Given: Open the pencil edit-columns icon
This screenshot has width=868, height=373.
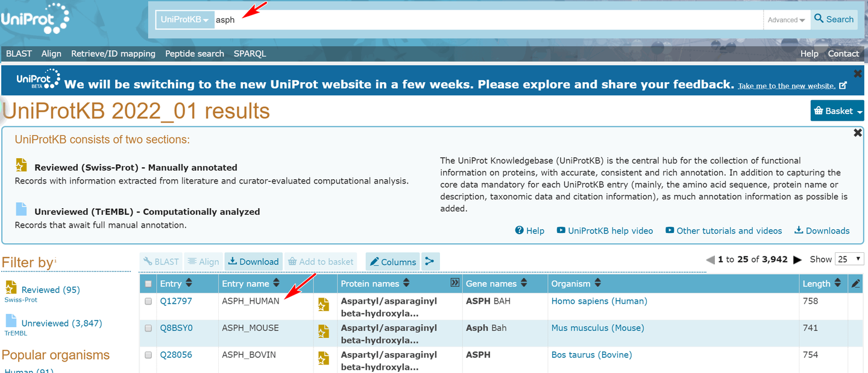Looking at the screenshot, I should coord(855,283).
